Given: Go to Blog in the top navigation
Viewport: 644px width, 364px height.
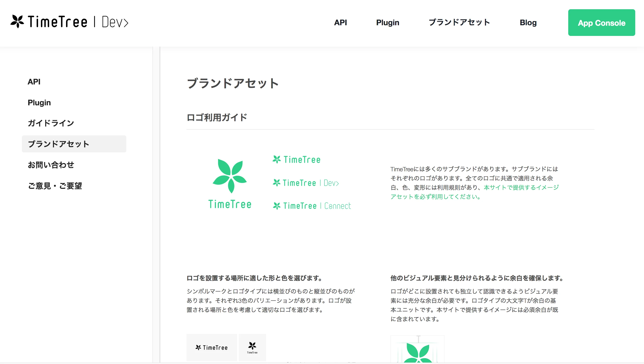Looking at the screenshot, I should pos(528,23).
